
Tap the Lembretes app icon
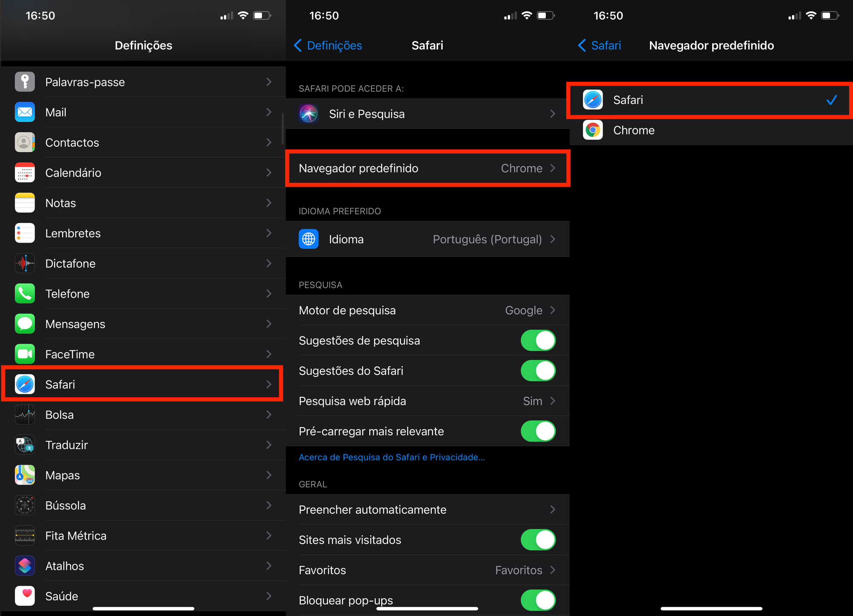point(25,233)
